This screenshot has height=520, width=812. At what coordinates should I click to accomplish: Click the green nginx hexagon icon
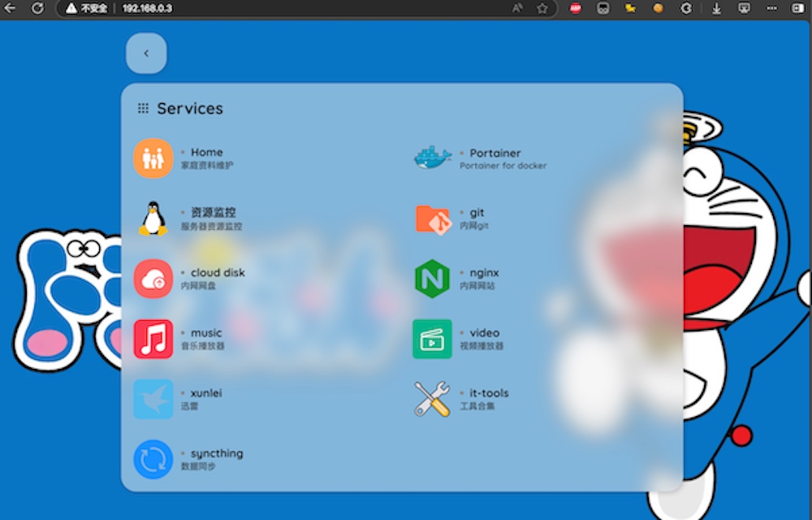pyautogui.click(x=433, y=279)
